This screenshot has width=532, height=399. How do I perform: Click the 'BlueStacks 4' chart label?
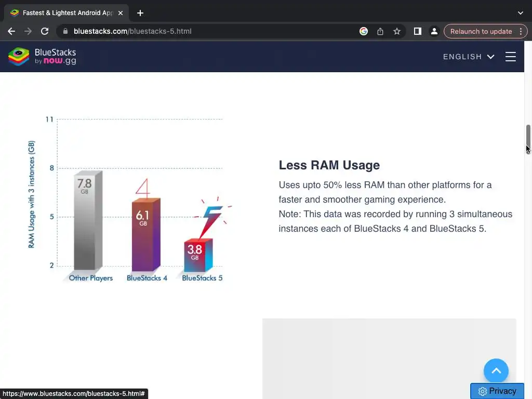[x=147, y=278]
